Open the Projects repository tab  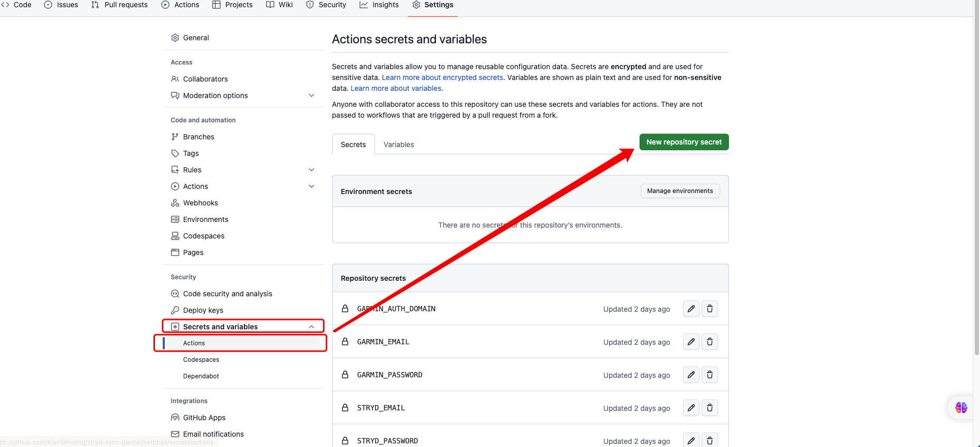(x=232, y=5)
